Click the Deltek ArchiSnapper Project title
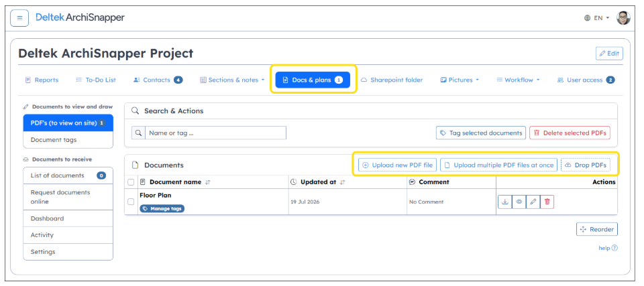Image resolution: width=644 pixels, height=286 pixels. coord(105,54)
